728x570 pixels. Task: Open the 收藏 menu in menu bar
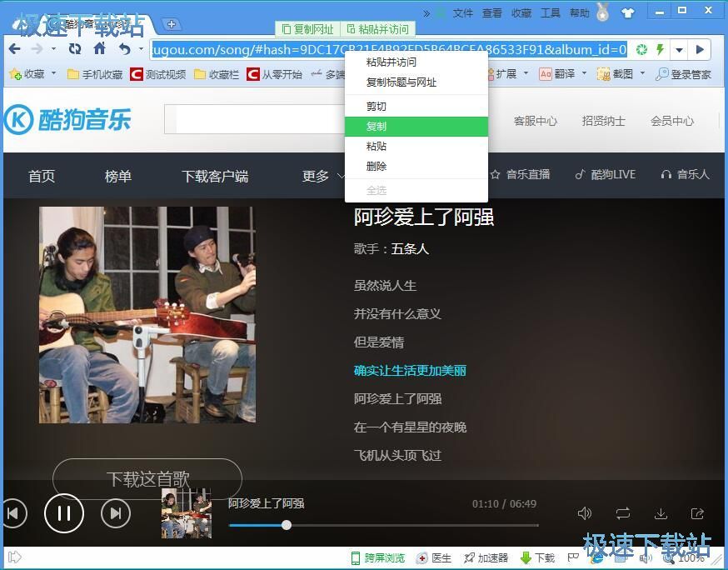coord(521,13)
